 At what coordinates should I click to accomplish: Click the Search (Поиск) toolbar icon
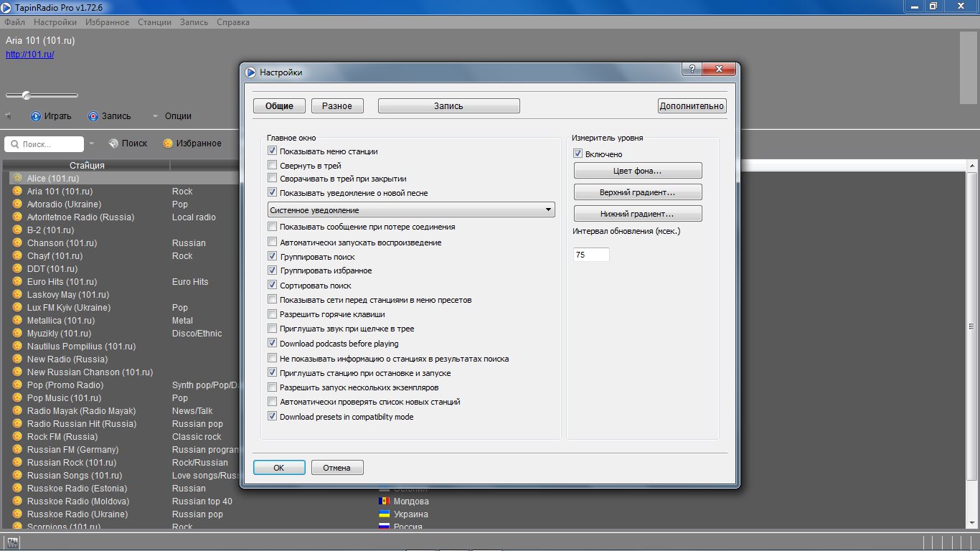(x=113, y=143)
